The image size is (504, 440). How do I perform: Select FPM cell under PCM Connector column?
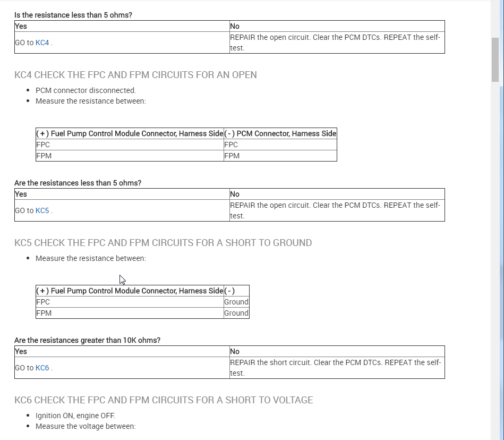(x=232, y=156)
